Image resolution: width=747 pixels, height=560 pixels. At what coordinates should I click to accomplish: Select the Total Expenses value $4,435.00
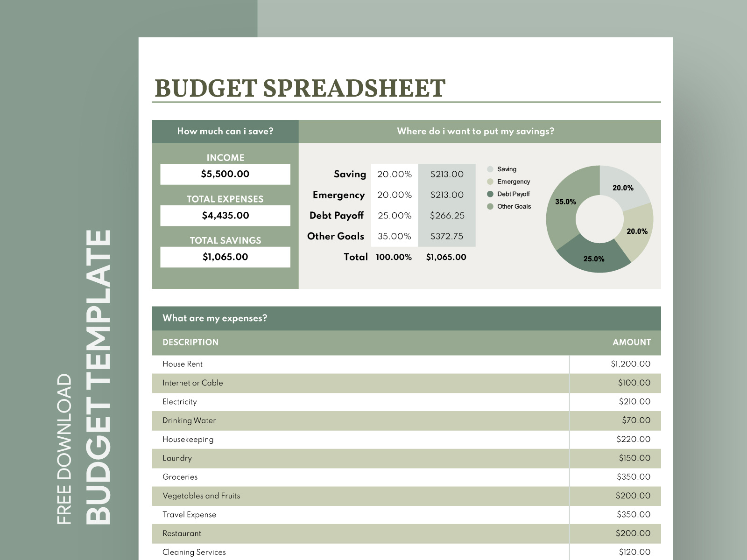225,216
